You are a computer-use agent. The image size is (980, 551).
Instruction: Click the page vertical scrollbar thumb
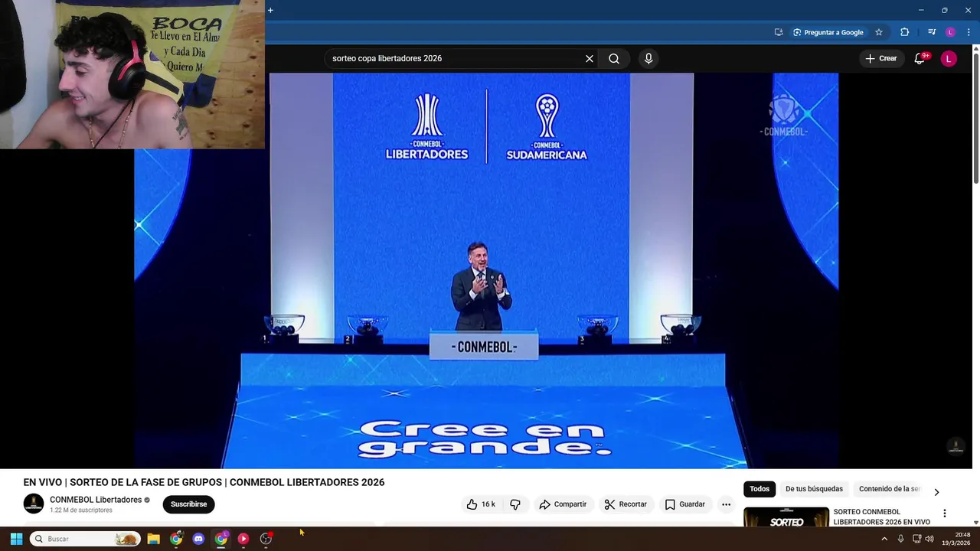click(x=975, y=119)
